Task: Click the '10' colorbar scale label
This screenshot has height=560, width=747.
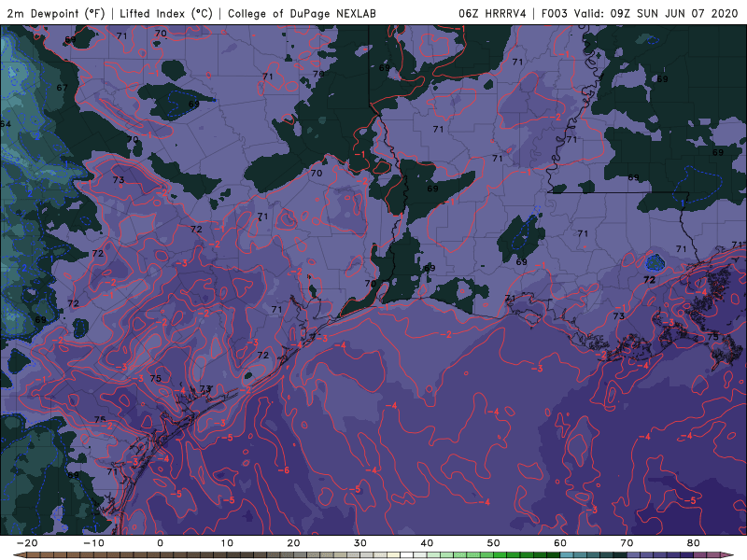Action: 227,543
